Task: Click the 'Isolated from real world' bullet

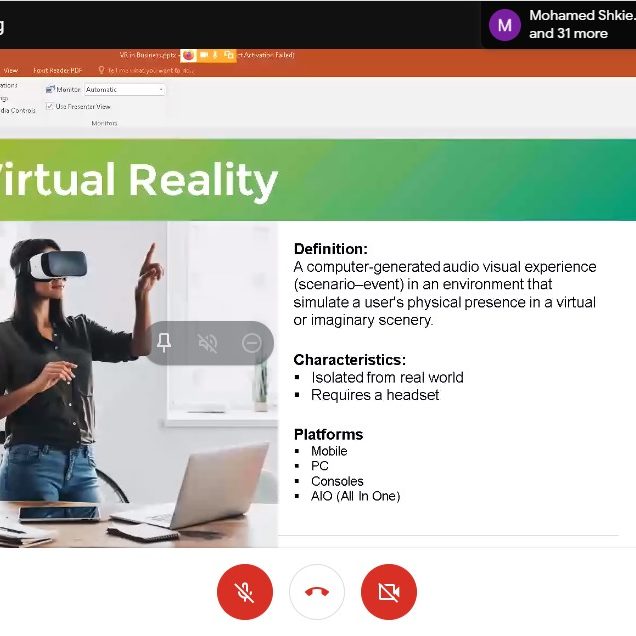Action: pyautogui.click(x=387, y=378)
